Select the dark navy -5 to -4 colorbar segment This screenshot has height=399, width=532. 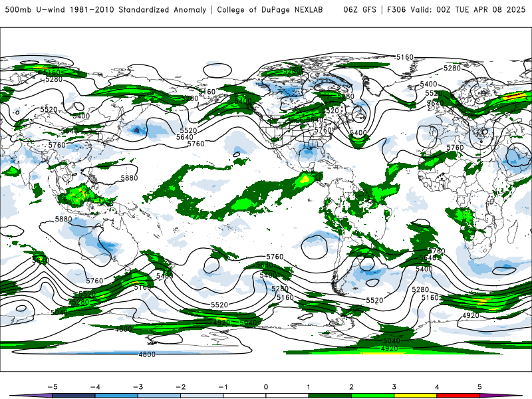(74, 396)
